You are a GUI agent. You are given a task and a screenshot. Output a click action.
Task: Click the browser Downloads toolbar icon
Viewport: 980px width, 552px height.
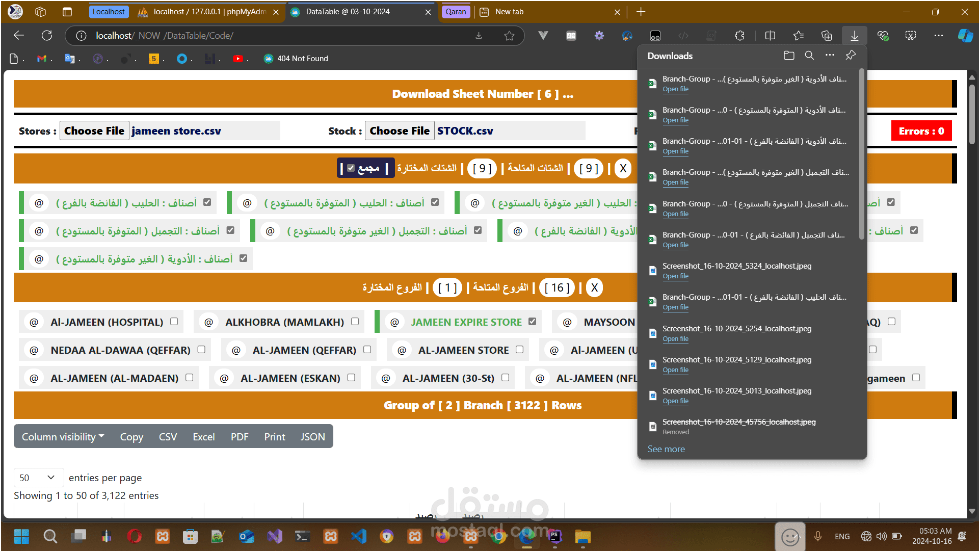[855, 36]
